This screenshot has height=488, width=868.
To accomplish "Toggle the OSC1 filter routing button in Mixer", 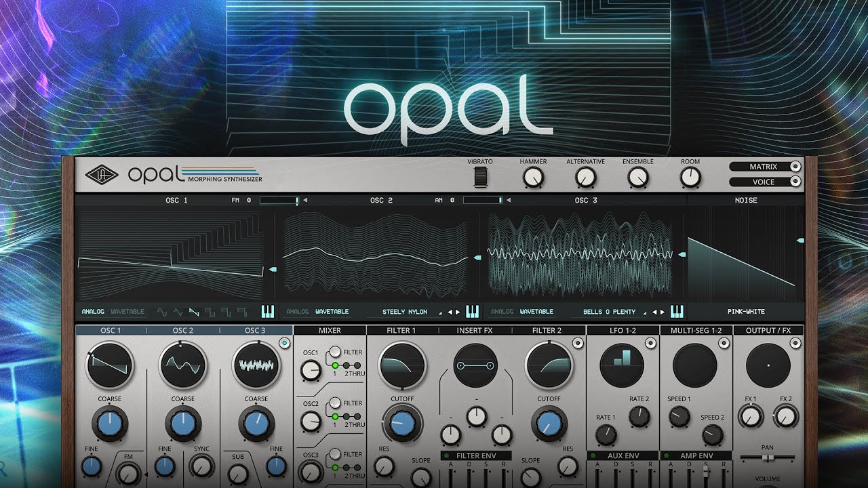I will (335, 352).
